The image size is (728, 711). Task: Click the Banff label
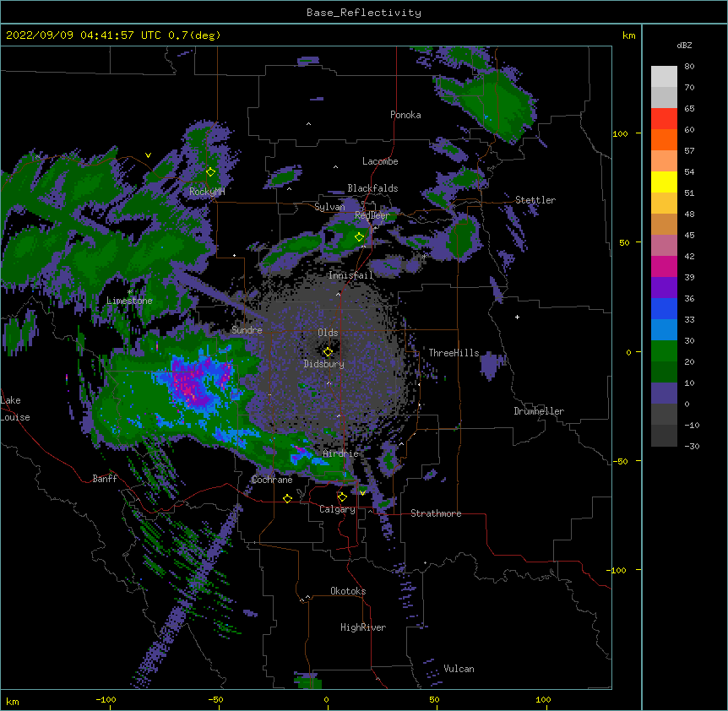coord(105,479)
